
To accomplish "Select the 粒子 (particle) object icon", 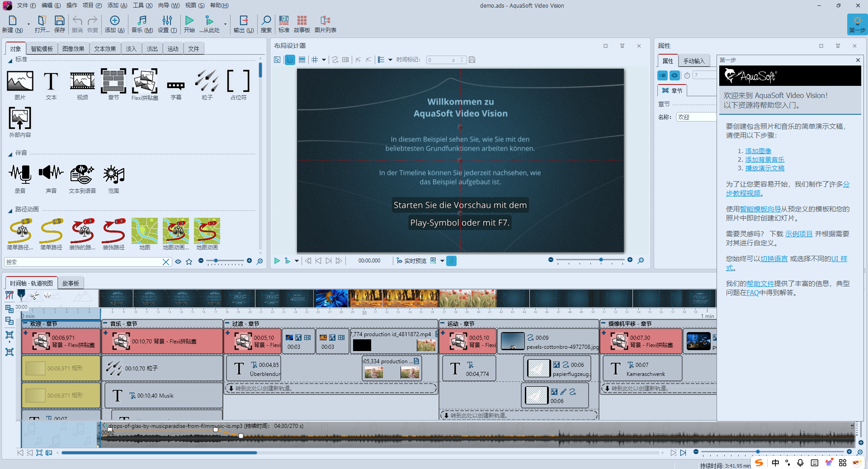I will pyautogui.click(x=207, y=82).
